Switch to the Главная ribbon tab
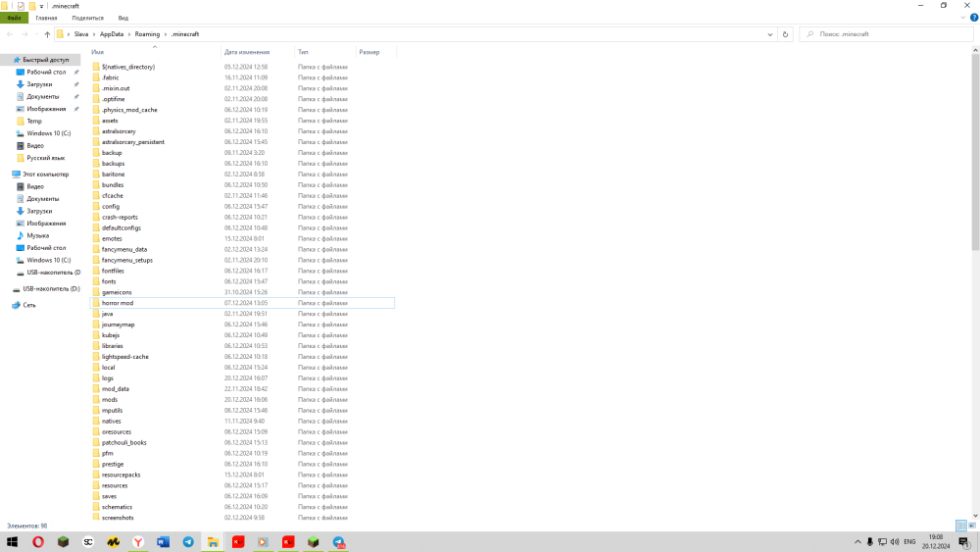The image size is (980, 552). [46, 18]
